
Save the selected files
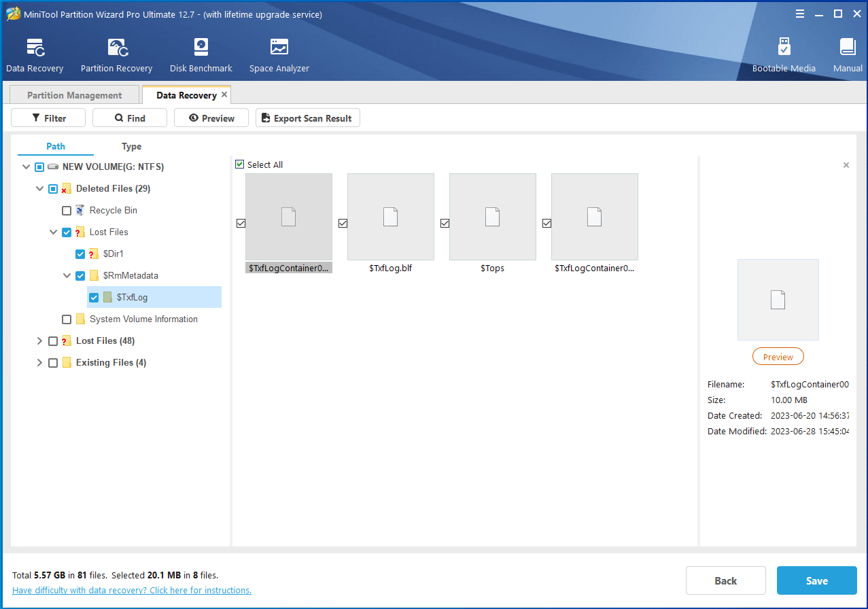tap(817, 580)
